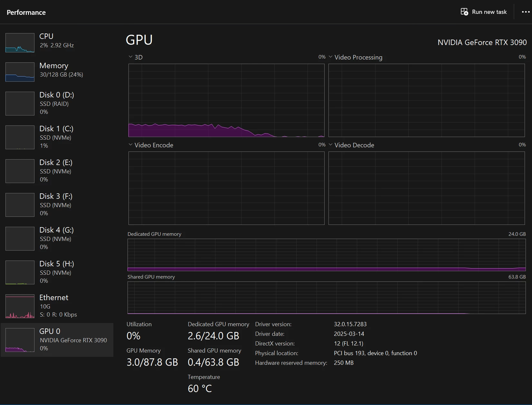Click the 63.8 GB shared memory maximum label

[x=517, y=277]
